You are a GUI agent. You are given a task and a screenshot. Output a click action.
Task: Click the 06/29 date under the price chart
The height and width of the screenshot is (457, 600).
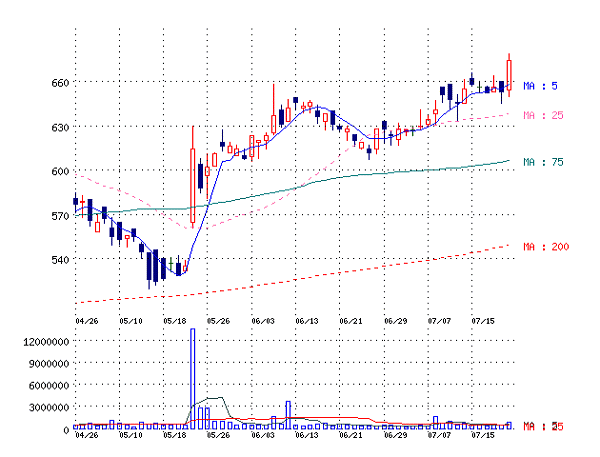click(x=396, y=321)
